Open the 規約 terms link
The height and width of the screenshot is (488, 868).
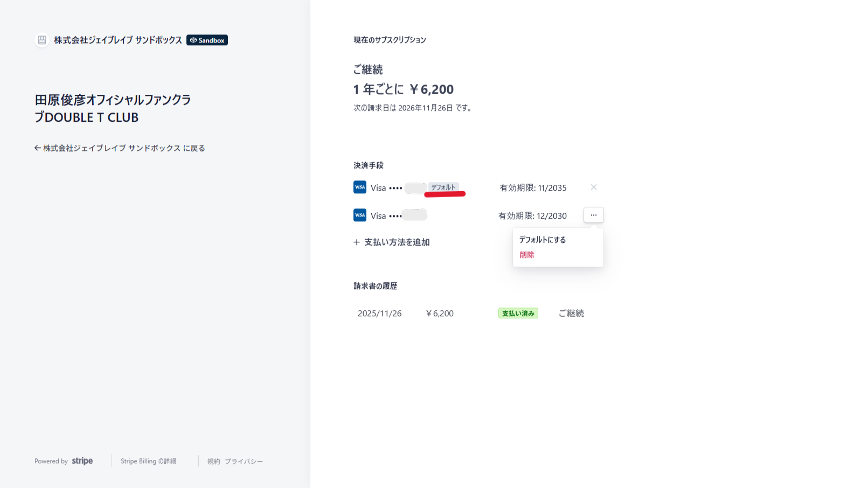213,462
